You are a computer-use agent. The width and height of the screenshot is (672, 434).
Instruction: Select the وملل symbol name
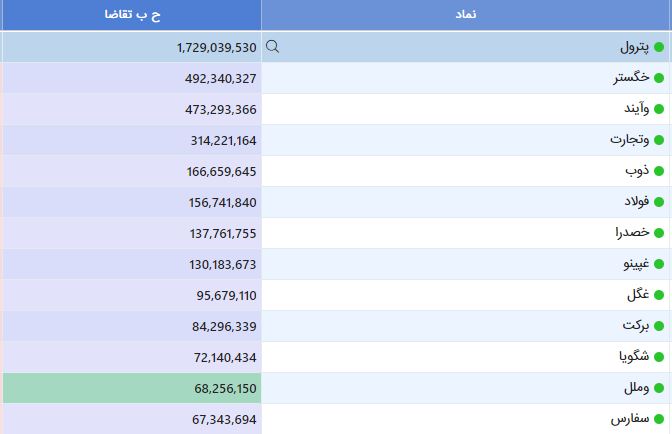pos(636,388)
